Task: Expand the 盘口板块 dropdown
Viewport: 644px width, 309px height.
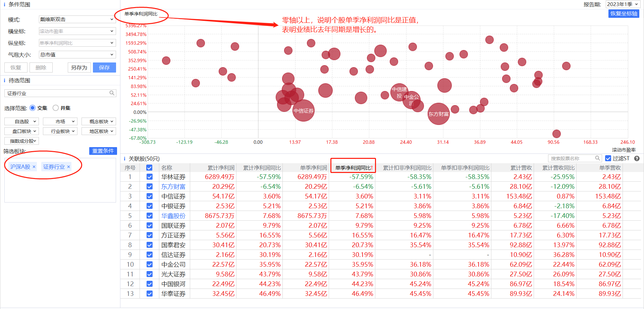Action: point(22,131)
